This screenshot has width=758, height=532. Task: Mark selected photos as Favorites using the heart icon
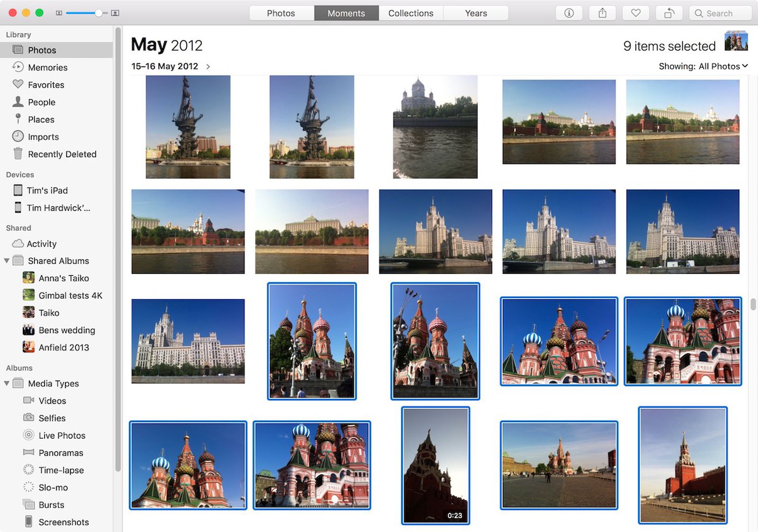(x=635, y=13)
